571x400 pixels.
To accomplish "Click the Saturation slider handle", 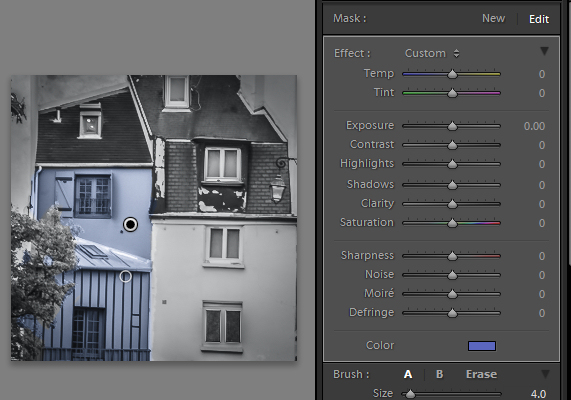I will pos(452,223).
